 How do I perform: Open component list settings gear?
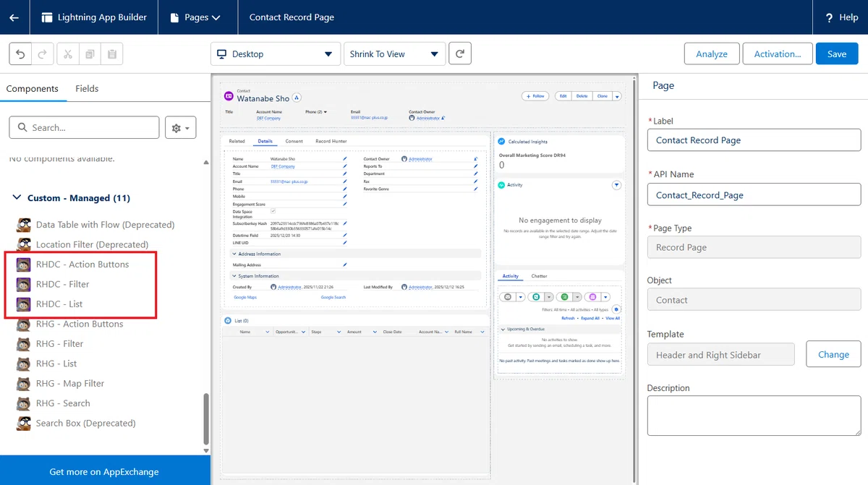click(x=181, y=128)
